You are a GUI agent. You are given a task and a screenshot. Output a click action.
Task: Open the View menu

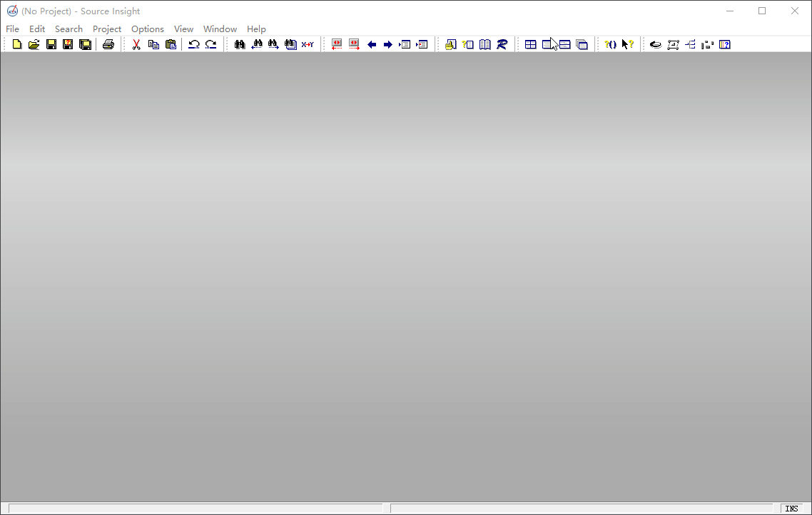pyautogui.click(x=183, y=29)
